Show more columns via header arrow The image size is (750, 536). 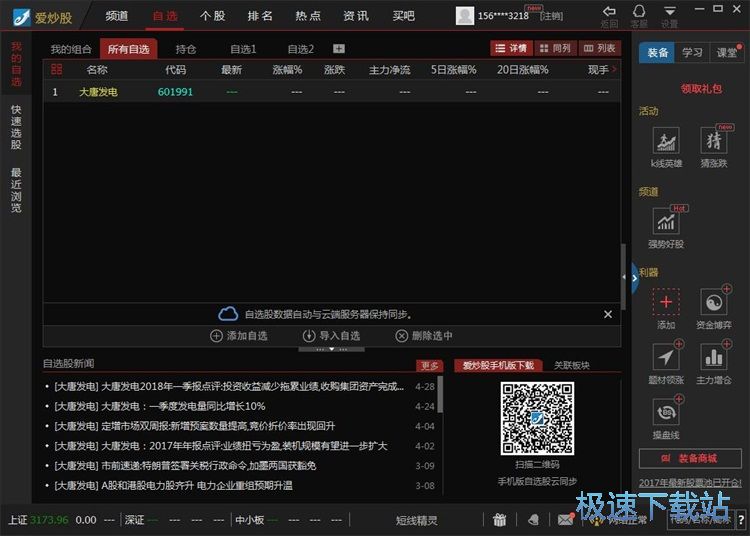pyautogui.click(x=615, y=70)
